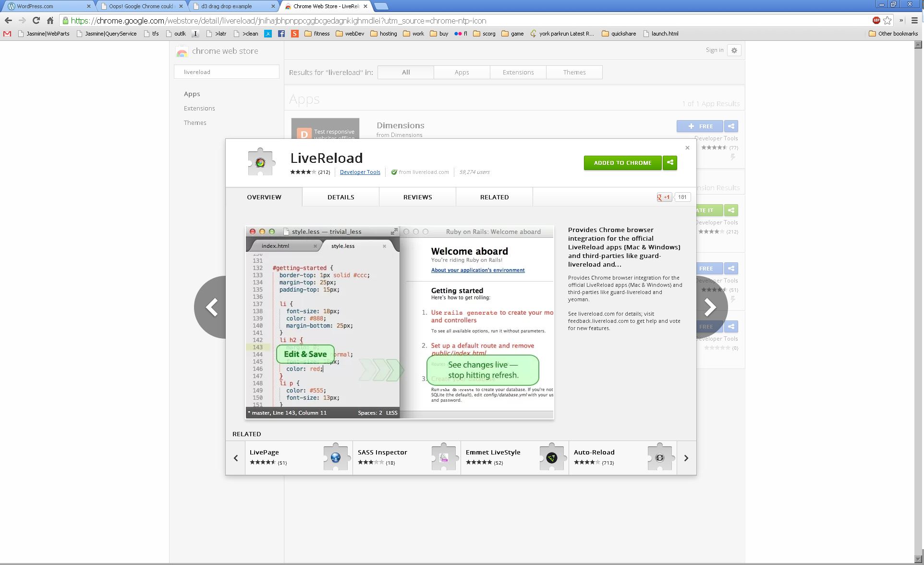Open the Related tab

pos(494,197)
